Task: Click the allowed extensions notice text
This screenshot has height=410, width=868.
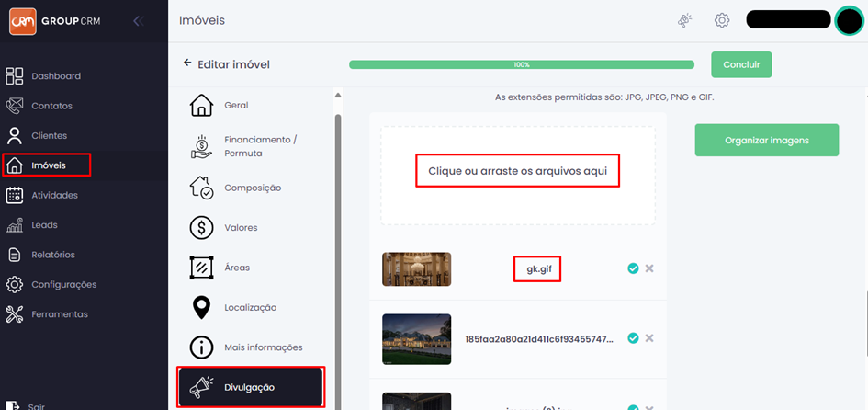Action: pyautogui.click(x=604, y=97)
